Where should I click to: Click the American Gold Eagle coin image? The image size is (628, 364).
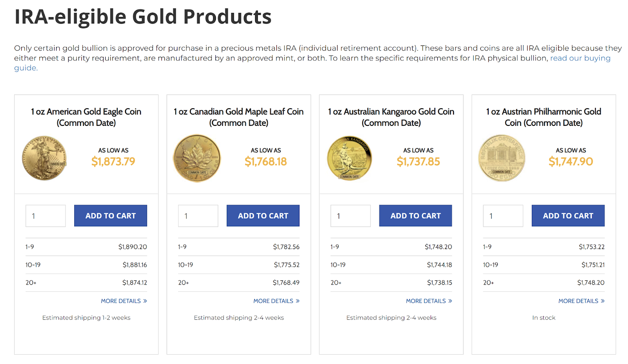click(44, 158)
